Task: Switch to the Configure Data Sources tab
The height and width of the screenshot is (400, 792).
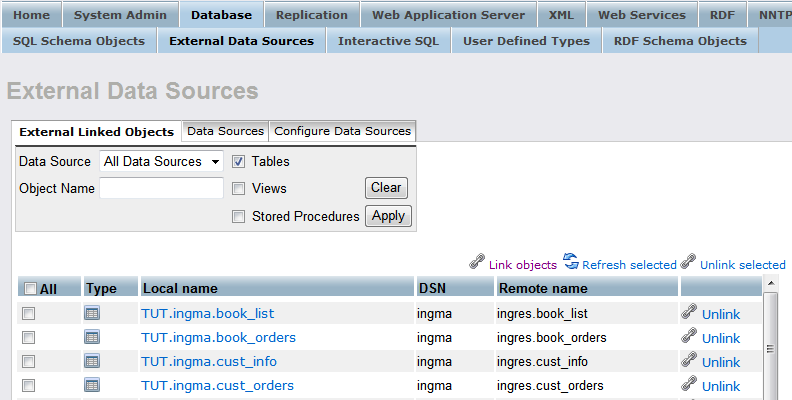Action: (342, 131)
